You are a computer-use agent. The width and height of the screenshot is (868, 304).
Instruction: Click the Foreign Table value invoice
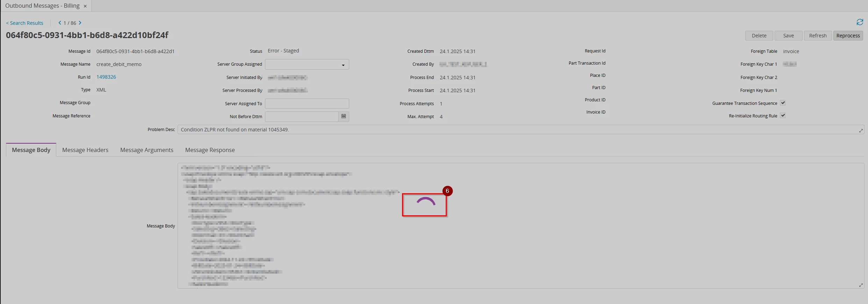click(x=791, y=51)
